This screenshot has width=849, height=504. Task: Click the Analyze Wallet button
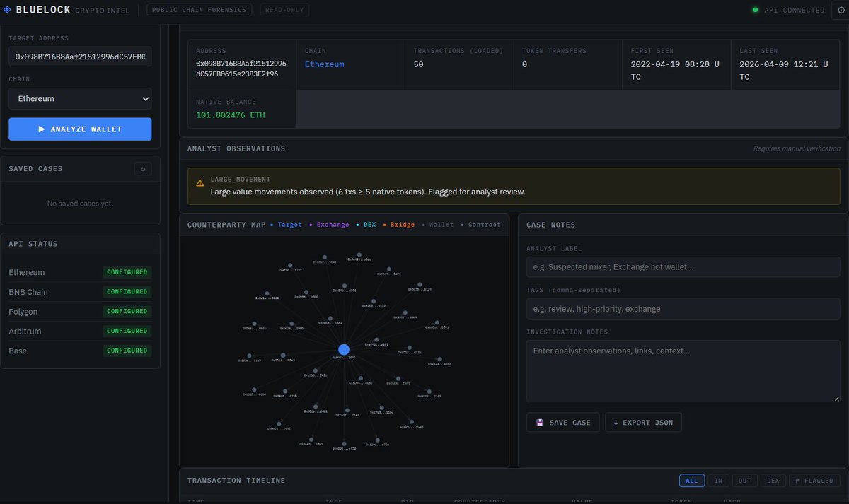(x=80, y=129)
